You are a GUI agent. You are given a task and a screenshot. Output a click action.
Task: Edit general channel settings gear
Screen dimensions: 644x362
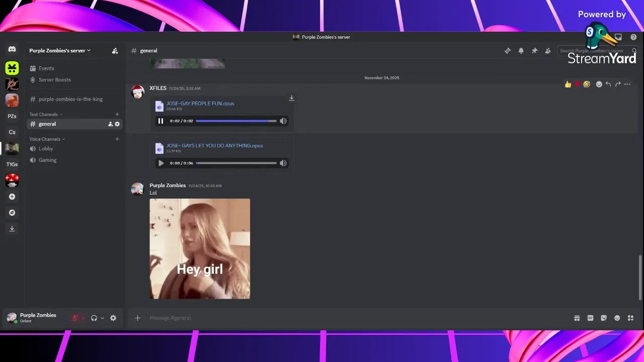(x=117, y=124)
